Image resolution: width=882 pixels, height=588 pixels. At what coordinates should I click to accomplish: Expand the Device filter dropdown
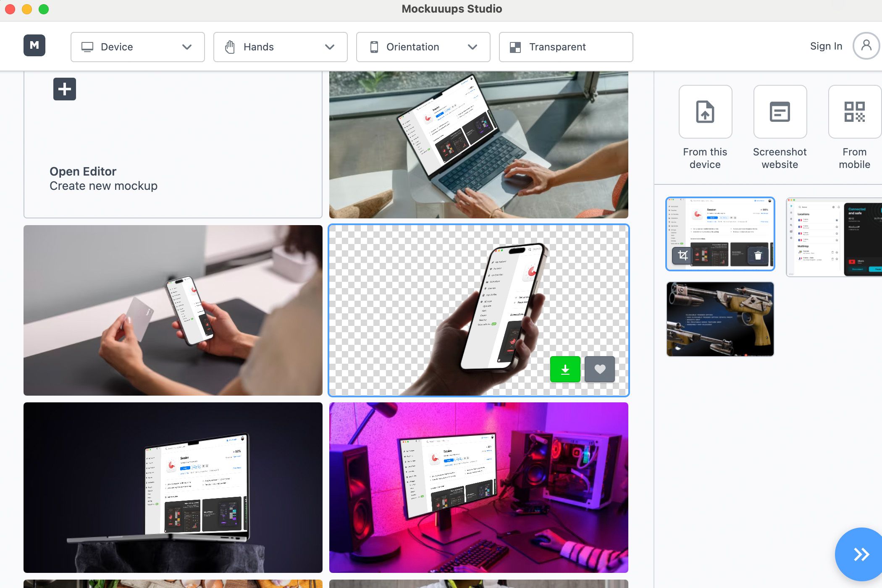138,46
